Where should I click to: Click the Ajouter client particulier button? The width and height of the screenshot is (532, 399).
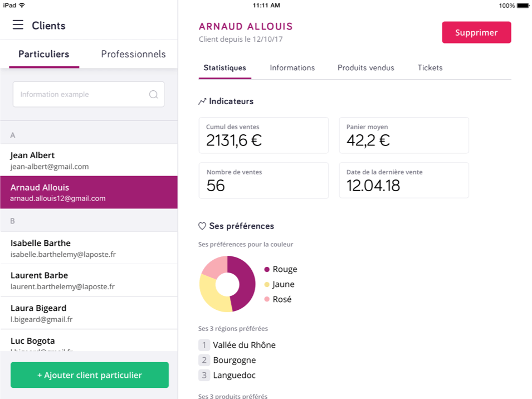point(89,374)
